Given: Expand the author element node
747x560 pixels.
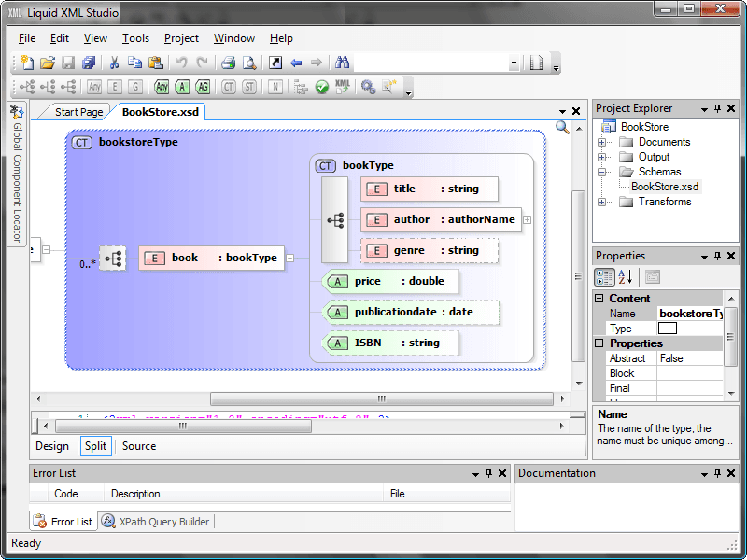Looking at the screenshot, I should tap(528, 219).
